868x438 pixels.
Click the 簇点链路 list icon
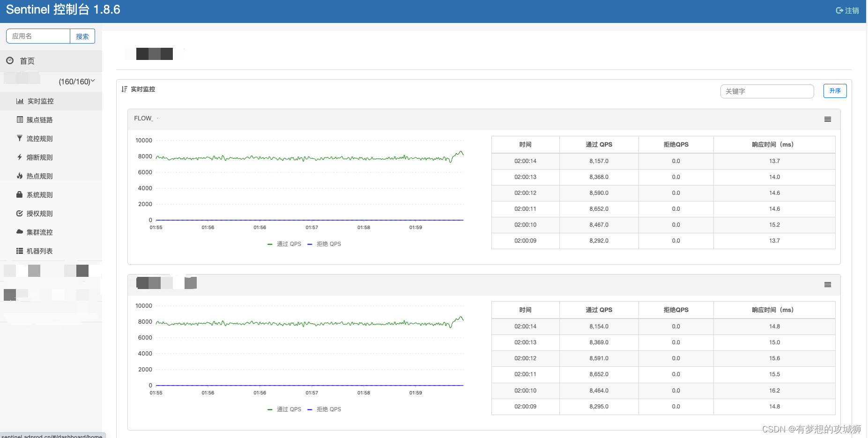tap(20, 119)
